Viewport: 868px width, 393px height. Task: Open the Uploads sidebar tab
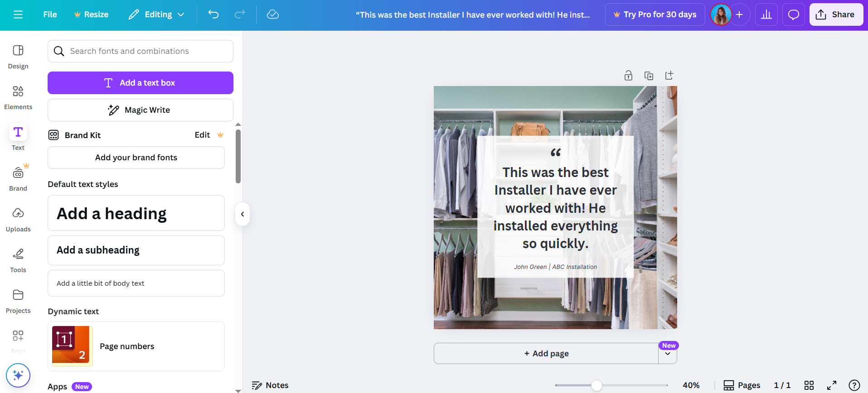pos(18,220)
